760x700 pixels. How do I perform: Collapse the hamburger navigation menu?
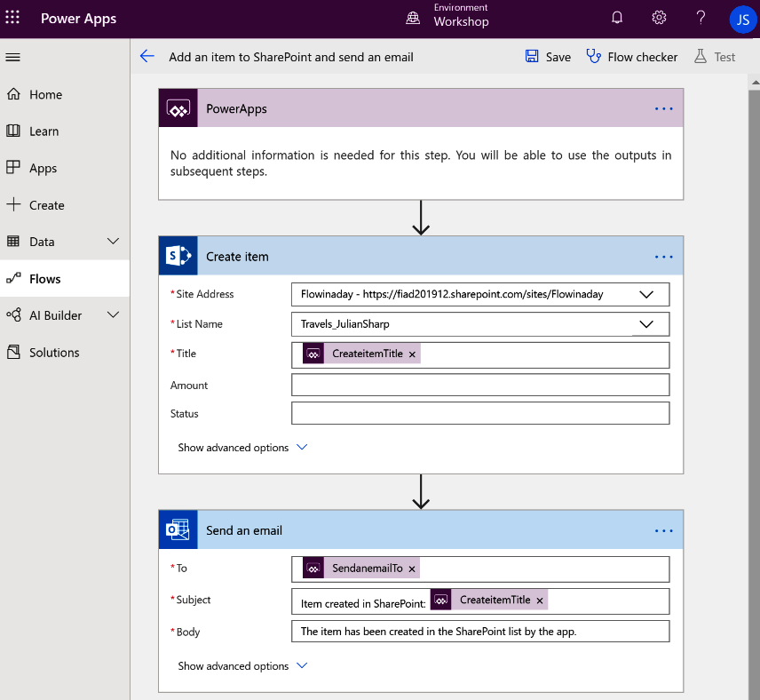click(x=12, y=57)
